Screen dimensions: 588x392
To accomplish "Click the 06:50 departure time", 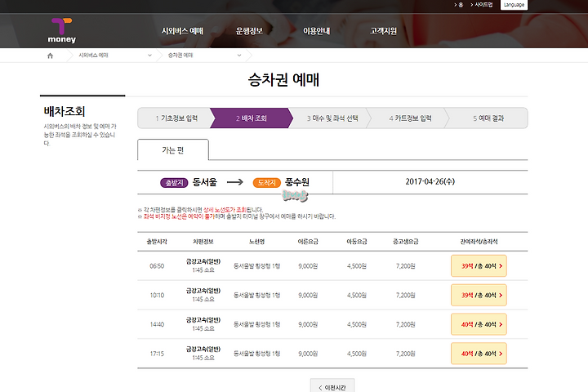I will [157, 266].
